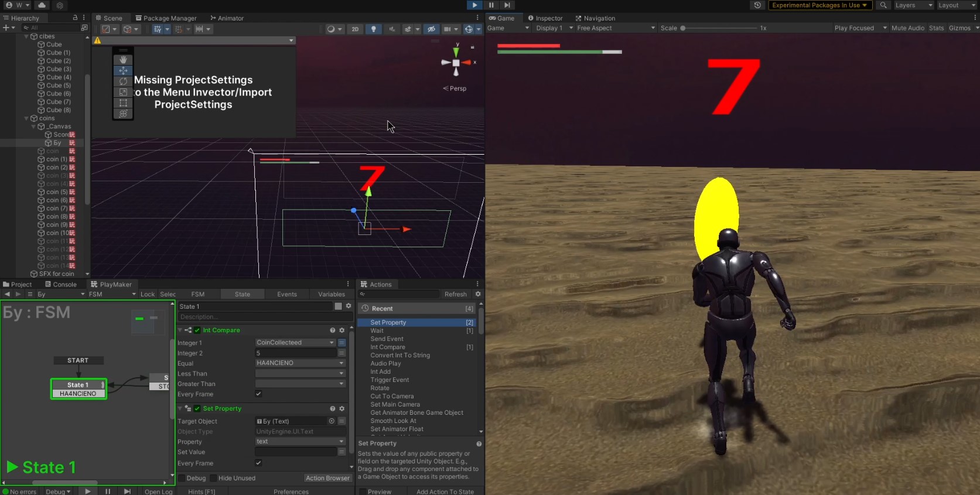Open the Integer 1 CoinCollecteed dropdown
The image size is (980, 495).
point(295,343)
